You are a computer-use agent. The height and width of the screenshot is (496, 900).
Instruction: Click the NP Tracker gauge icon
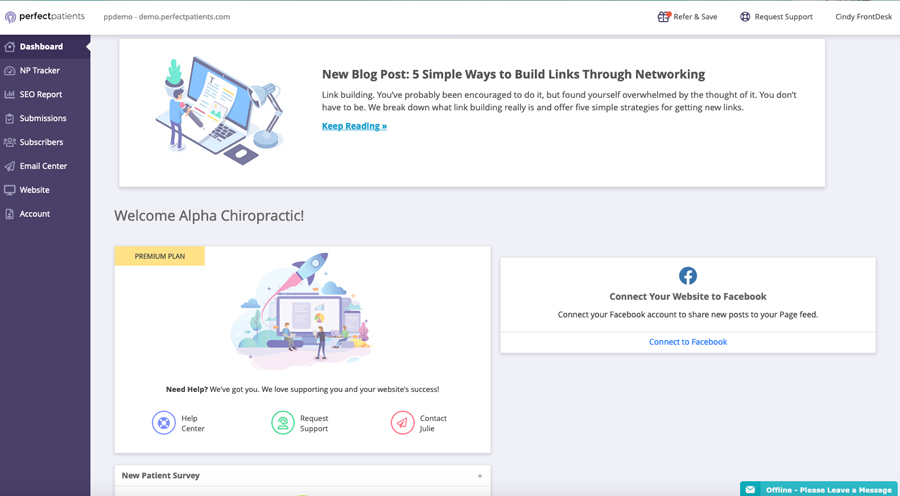pyautogui.click(x=9, y=71)
